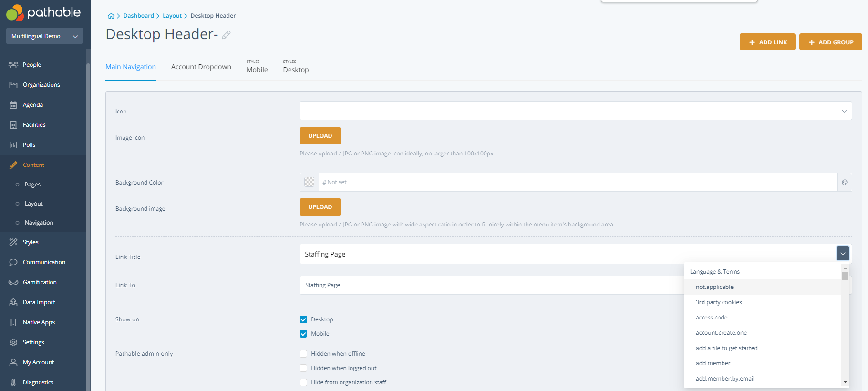Open the Styles Mobile tab
This screenshot has height=391, width=868.
(257, 67)
